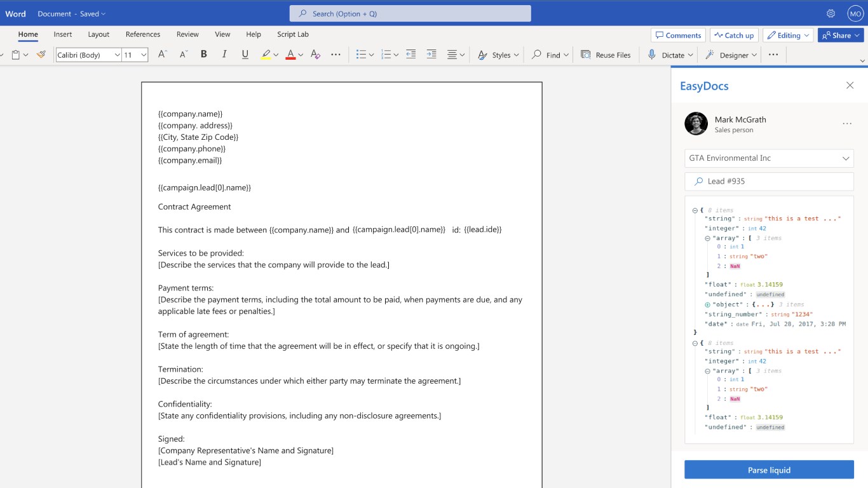The image size is (868, 488).
Task: Open the Review tab
Action: (187, 34)
